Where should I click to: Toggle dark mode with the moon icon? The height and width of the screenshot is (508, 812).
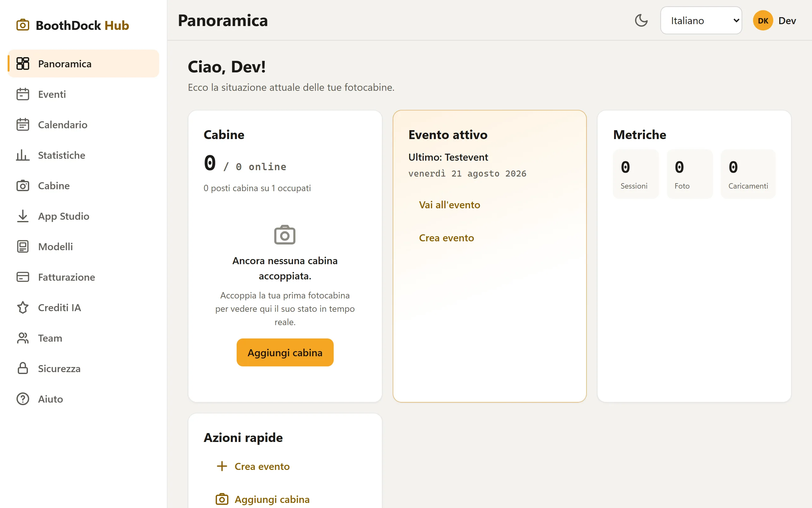coord(641,21)
